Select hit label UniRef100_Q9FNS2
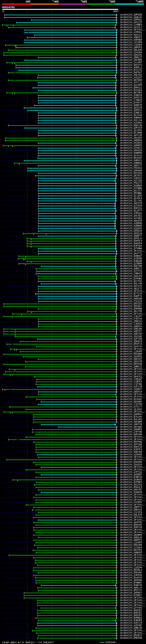The width and height of the screenshot is (146, 644). tap(131, 20)
